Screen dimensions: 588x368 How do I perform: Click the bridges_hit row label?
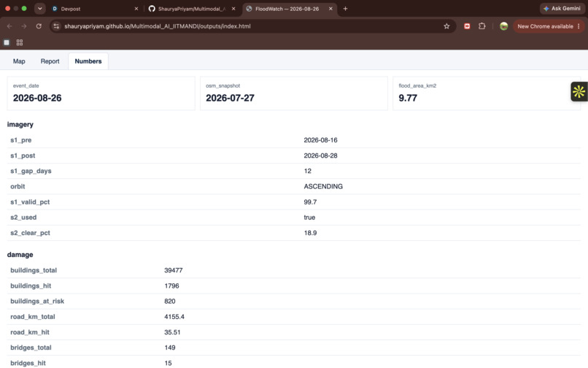coord(28,363)
